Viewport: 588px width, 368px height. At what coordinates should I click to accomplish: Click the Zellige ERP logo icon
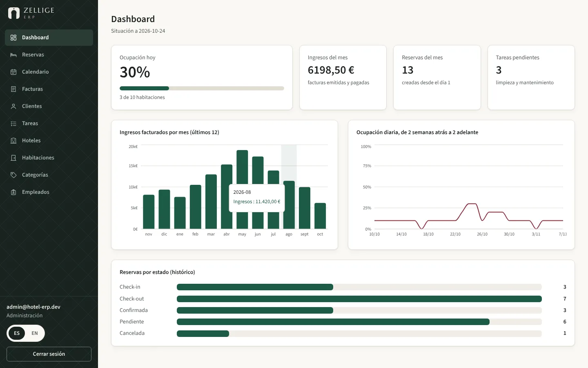[x=14, y=13]
